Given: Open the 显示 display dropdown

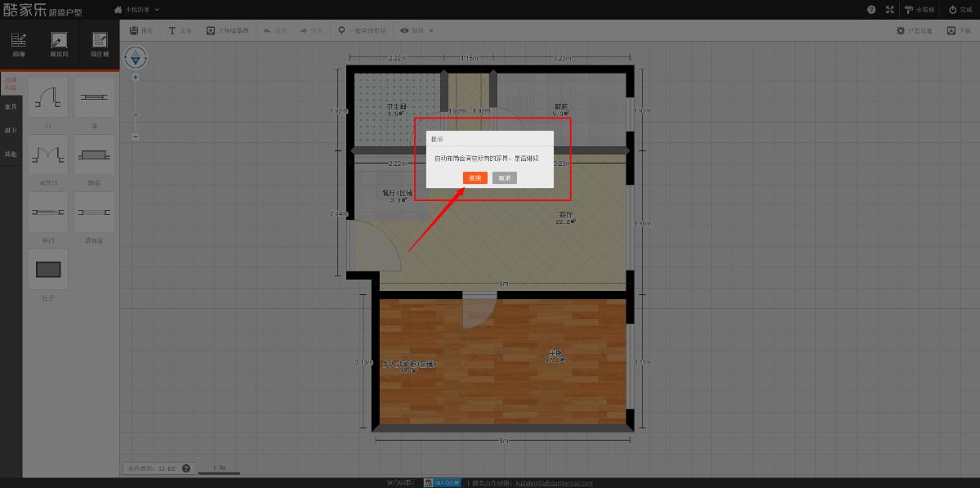Looking at the screenshot, I should pos(416,30).
